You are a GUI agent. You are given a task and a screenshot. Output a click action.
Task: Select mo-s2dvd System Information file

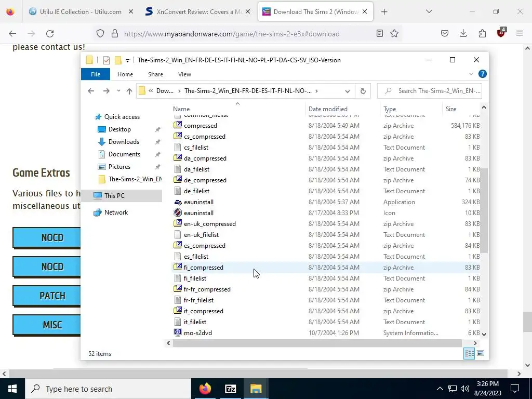pos(198,333)
